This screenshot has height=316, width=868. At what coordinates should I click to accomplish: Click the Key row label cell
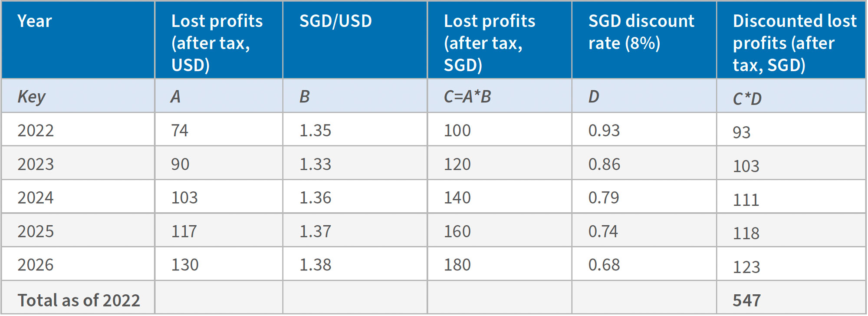coord(31,96)
